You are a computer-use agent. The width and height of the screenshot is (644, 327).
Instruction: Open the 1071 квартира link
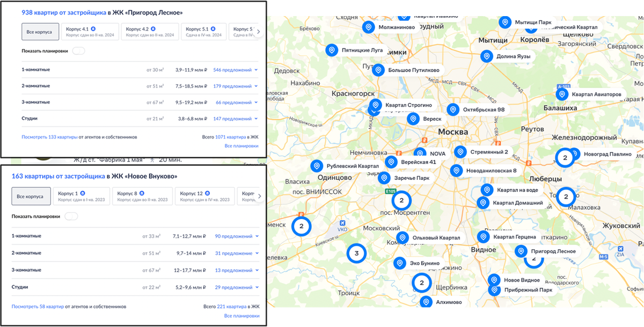pos(230,137)
